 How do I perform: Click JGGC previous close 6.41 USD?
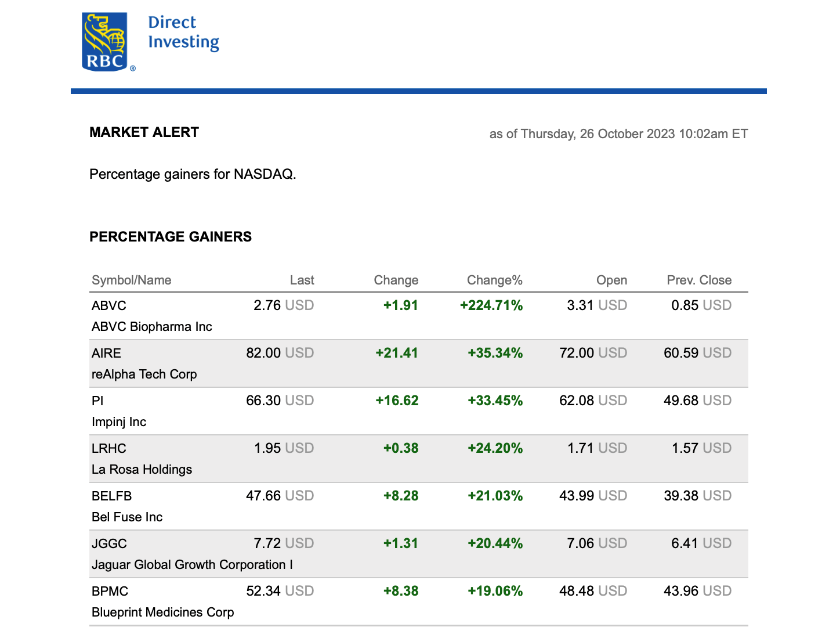tap(701, 543)
